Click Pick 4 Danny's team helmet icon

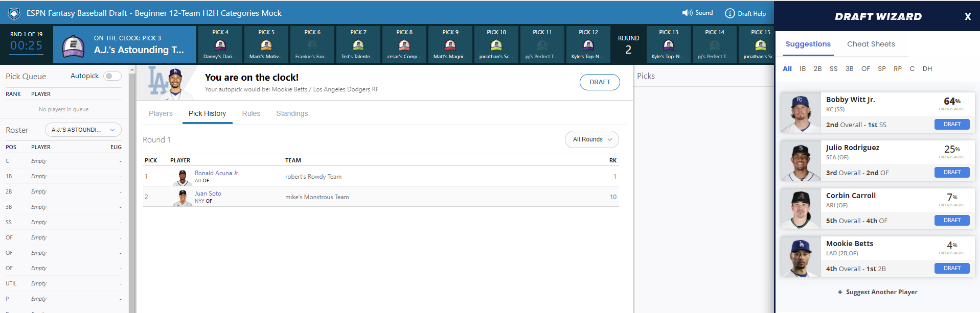point(220,45)
